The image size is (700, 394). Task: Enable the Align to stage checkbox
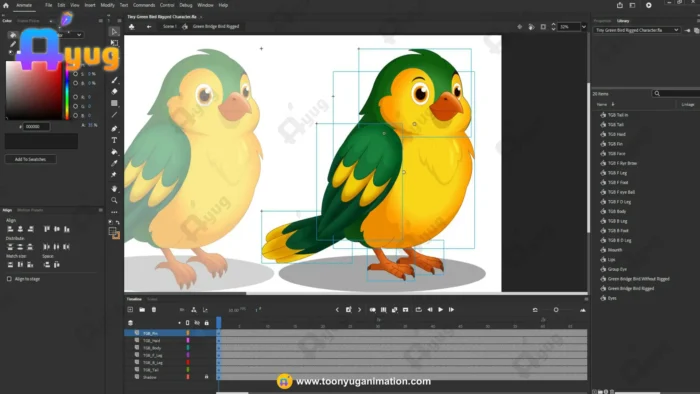click(x=9, y=279)
